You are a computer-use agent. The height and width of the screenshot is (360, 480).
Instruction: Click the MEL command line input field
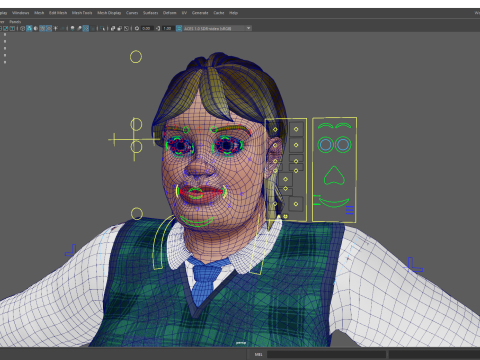[x=326, y=354]
